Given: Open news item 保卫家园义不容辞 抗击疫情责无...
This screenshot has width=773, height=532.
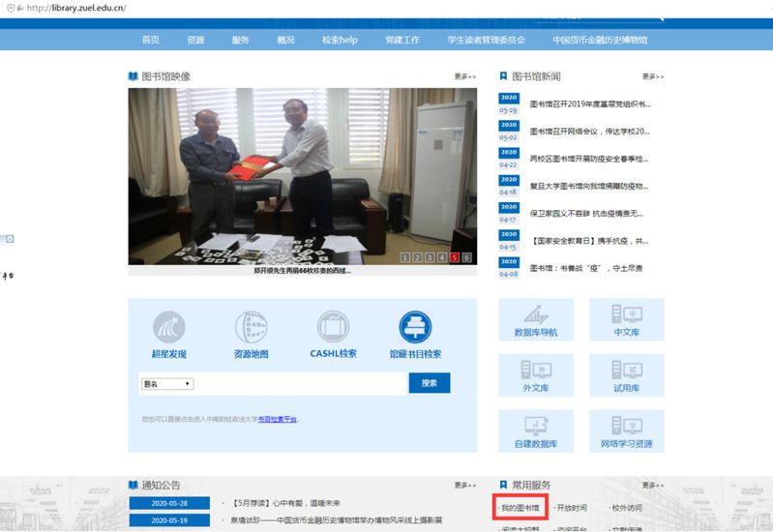Looking at the screenshot, I should click(x=586, y=214).
